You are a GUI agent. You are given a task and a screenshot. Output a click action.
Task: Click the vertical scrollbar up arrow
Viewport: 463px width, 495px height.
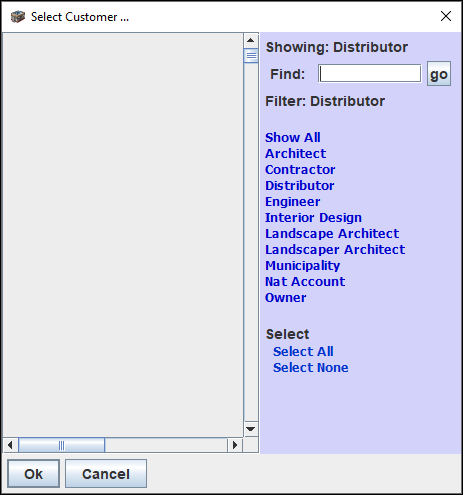(251, 41)
